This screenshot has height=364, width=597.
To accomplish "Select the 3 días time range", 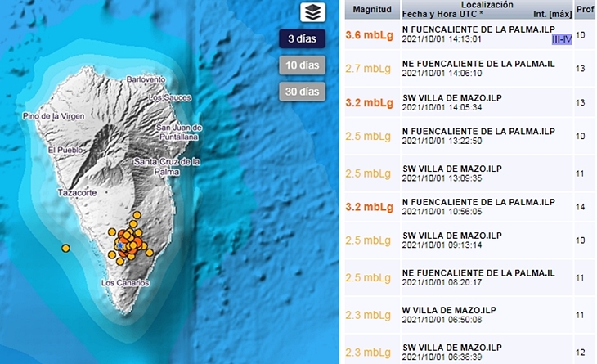I will 302,38.
